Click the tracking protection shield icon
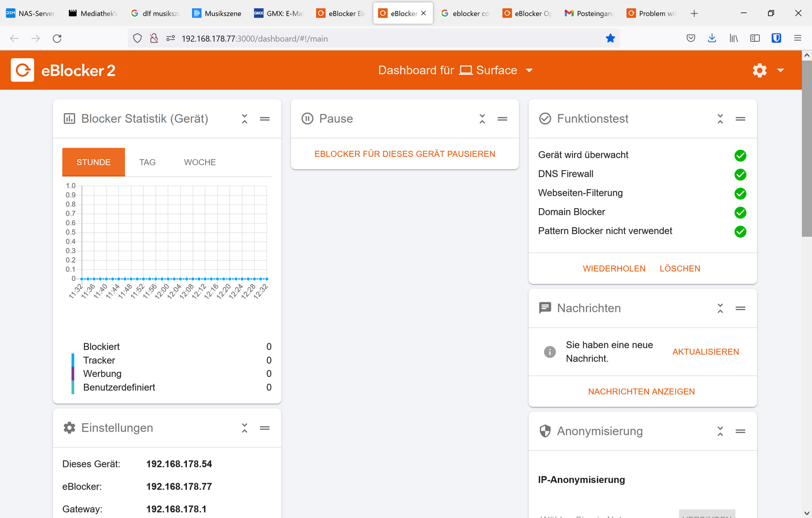The width and height of the screenshot is (812, 518). (x=138, y=38)
